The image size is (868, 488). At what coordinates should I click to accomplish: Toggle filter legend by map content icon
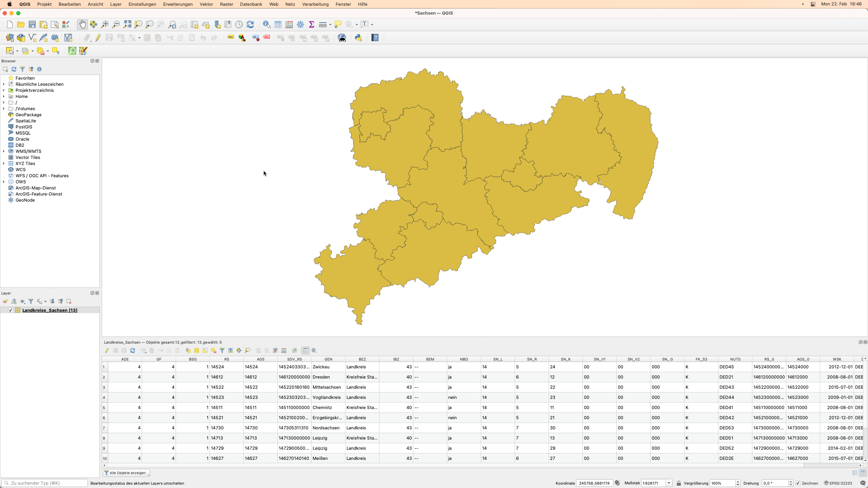point(31,301)
